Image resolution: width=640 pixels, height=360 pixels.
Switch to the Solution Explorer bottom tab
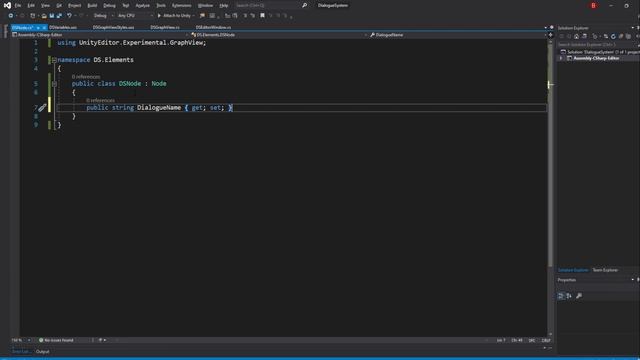pos(573,270)
